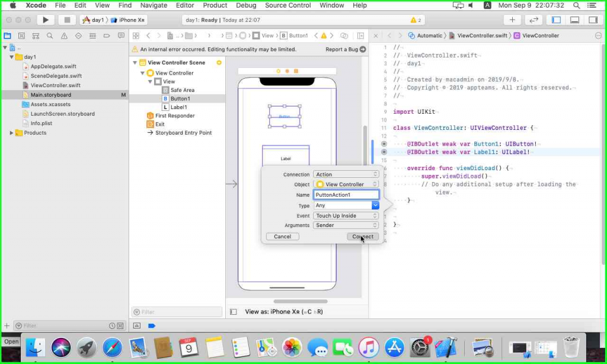Show the Source Control navigator
The image size is (607, 364).
click(x=22, y=36)
